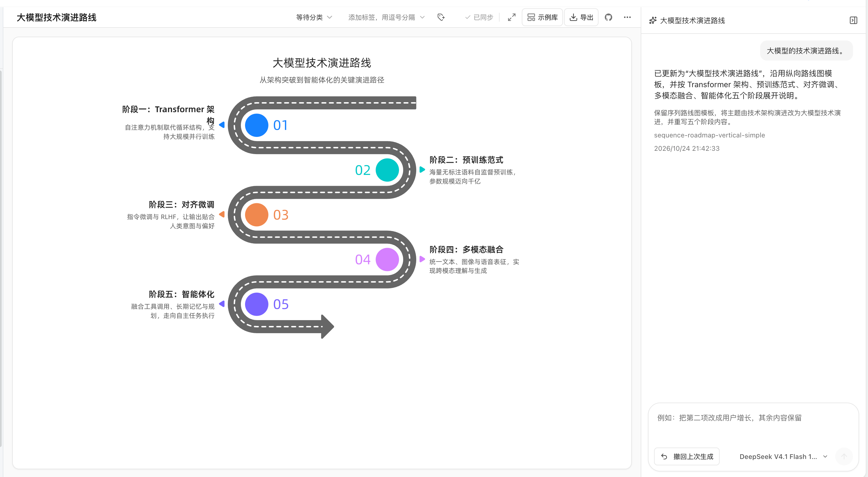This screenshot has width=868, height=477.
Task: Select the 阶段三：对齐微调 heading
Action: pos(181,205)
